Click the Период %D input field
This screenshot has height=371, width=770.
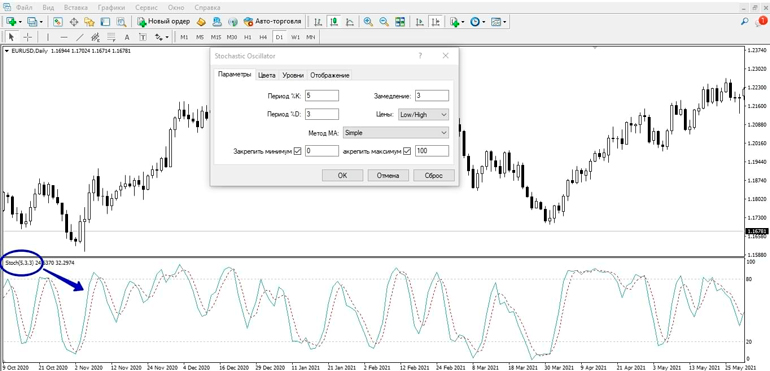[322, 114]
